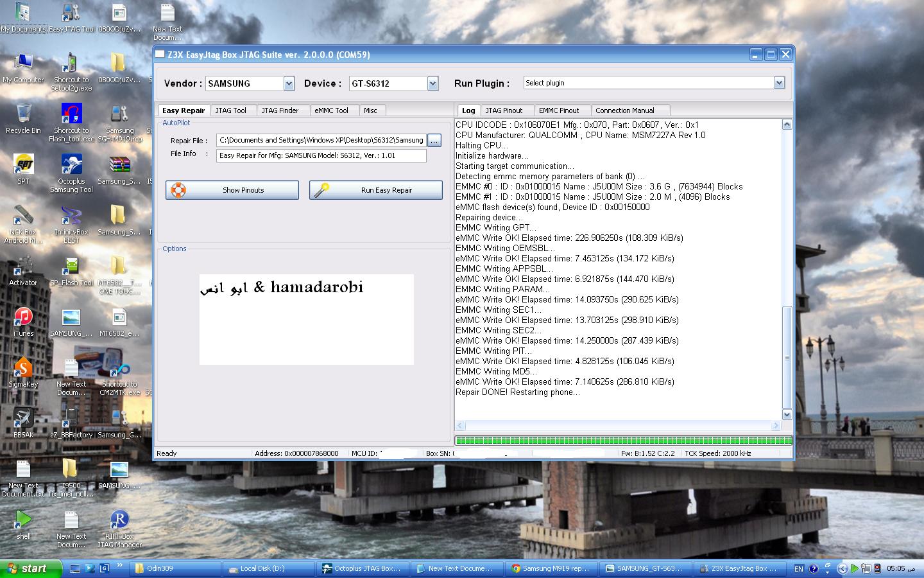The width and height of the screenshot is (924, 578).
Task: Click the green repair progress bar
Action: (623, 441)
